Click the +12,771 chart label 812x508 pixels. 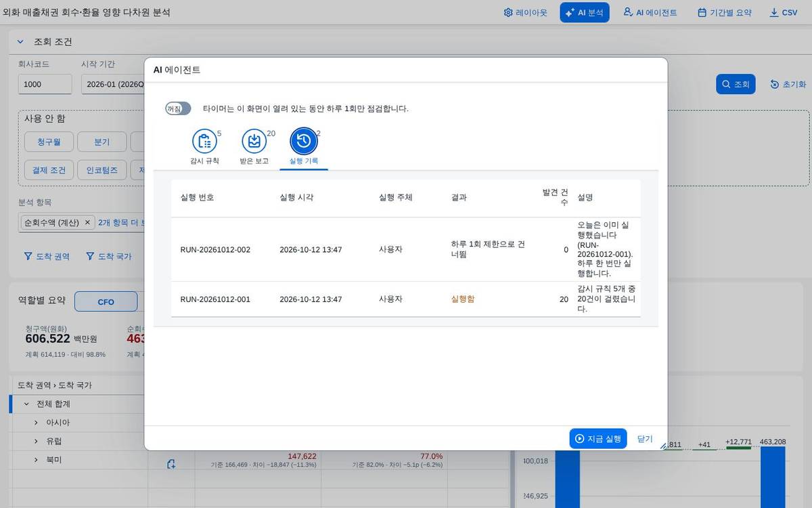[738, 442]
